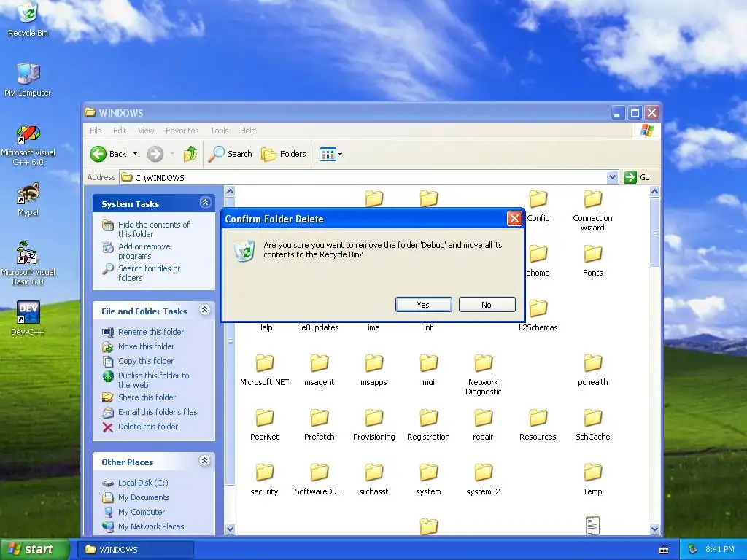Cancel deletion with the No button
This screenshot has height=560, width=747.
click(x=487, y=305)
